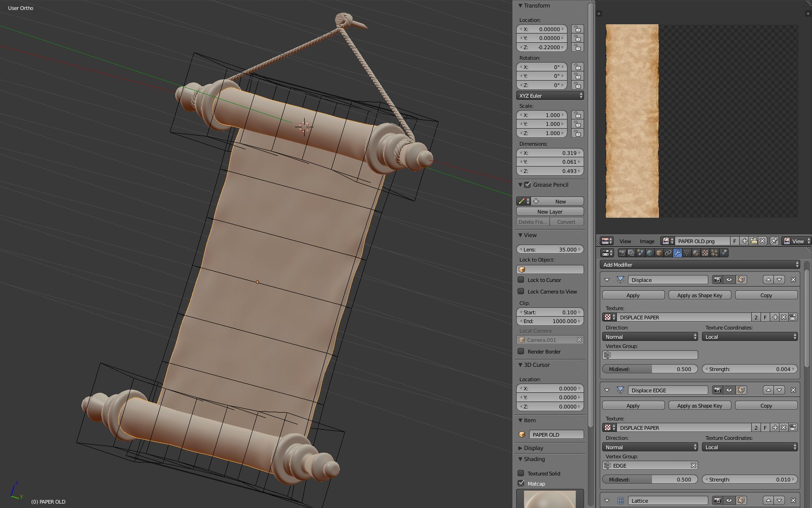Adjust the Displace Midlevel slider
Image resolution: width=812 pixels, height=508 pixels.
click(x=650, y=369)
